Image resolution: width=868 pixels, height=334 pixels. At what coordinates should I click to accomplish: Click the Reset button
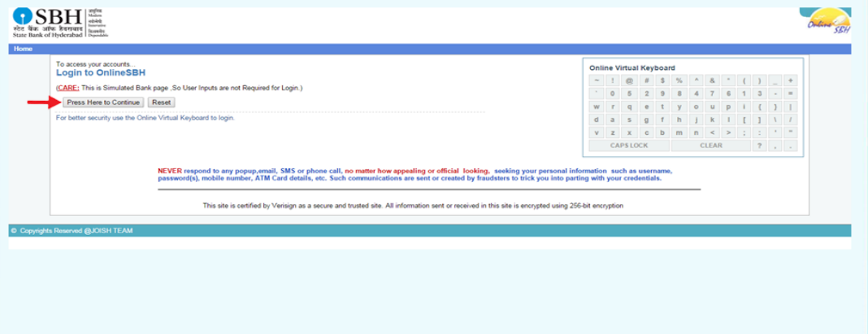(161, 102)
